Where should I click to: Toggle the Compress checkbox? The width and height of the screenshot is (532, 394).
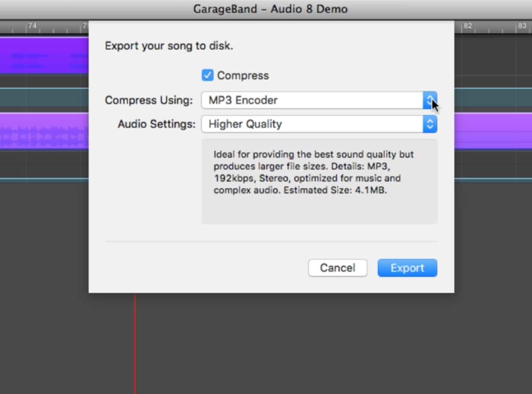(x=208, y=75)
